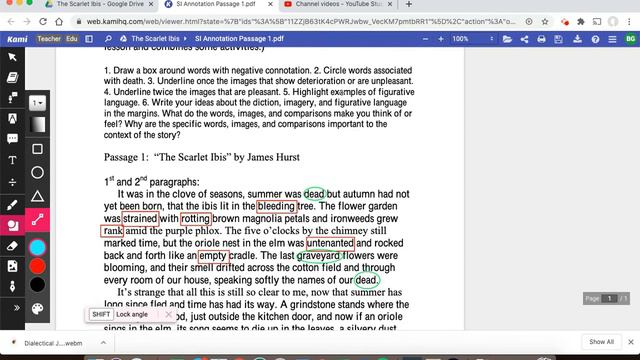Select the Signature pen tool
Screen dimensions: 640x360
click(x=12, y=287)
